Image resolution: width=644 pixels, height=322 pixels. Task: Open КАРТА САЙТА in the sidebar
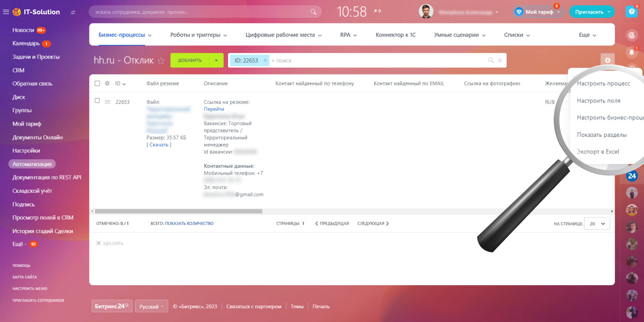pos(25,277)
